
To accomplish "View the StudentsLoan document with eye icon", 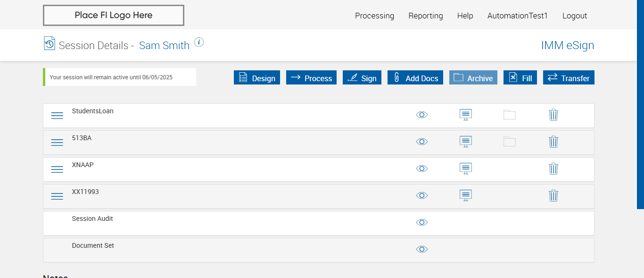I will tap(422, 115).
